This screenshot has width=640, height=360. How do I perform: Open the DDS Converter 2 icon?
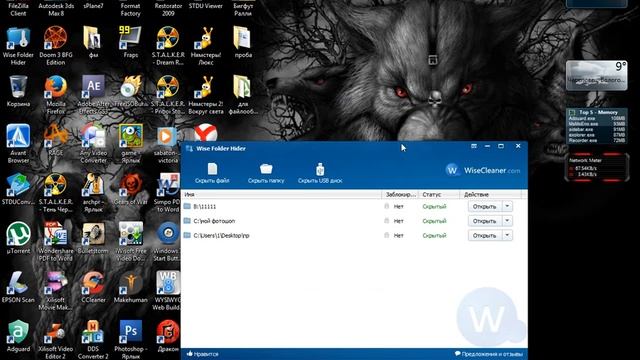(93, 340)
